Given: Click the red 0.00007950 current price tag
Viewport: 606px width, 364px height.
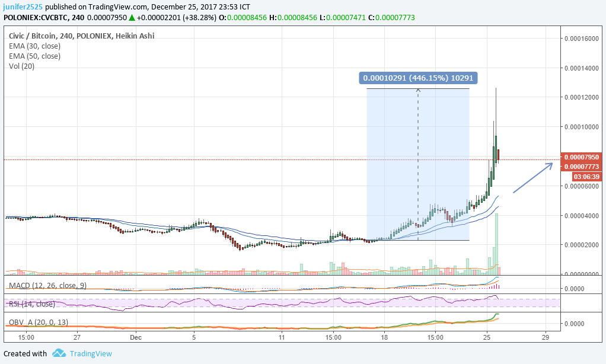Looking at the screenshot, I should click(581, 157).
